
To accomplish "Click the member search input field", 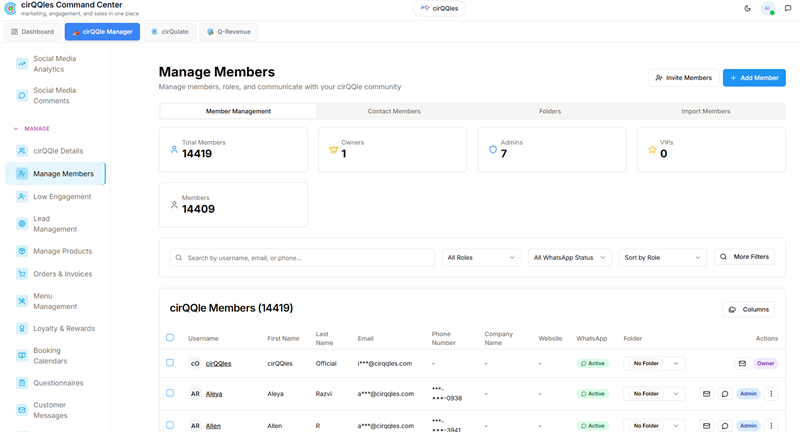I will coord(302,258).
